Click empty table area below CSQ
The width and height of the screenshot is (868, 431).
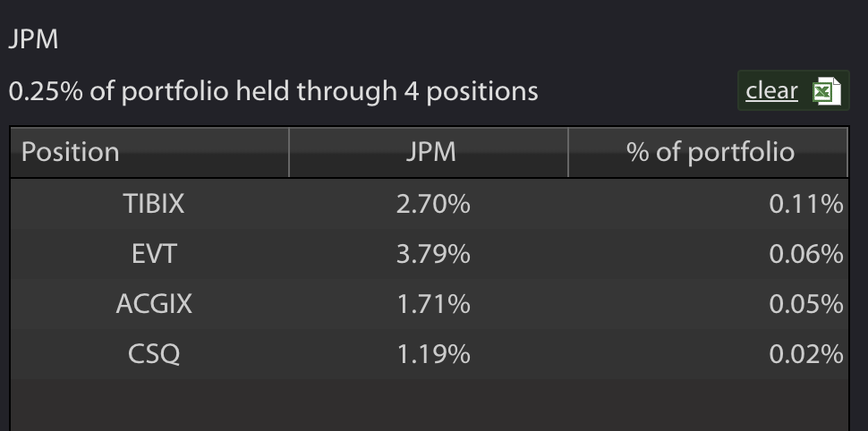point(429,404)
